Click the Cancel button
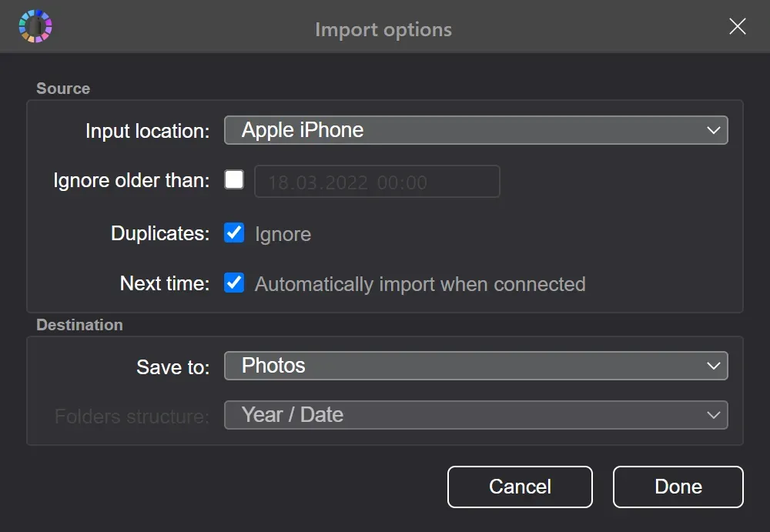 tap(520, 487)
